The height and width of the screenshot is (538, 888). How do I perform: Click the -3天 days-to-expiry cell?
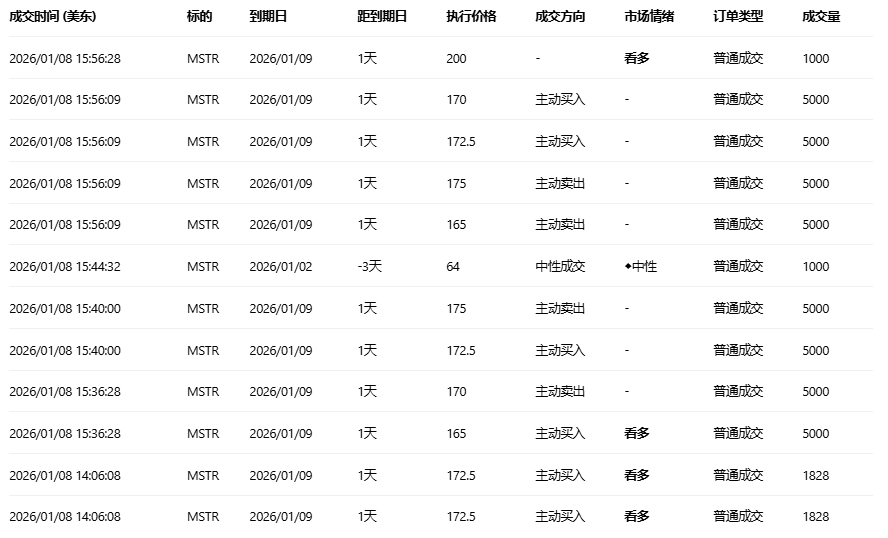(370, 267)
